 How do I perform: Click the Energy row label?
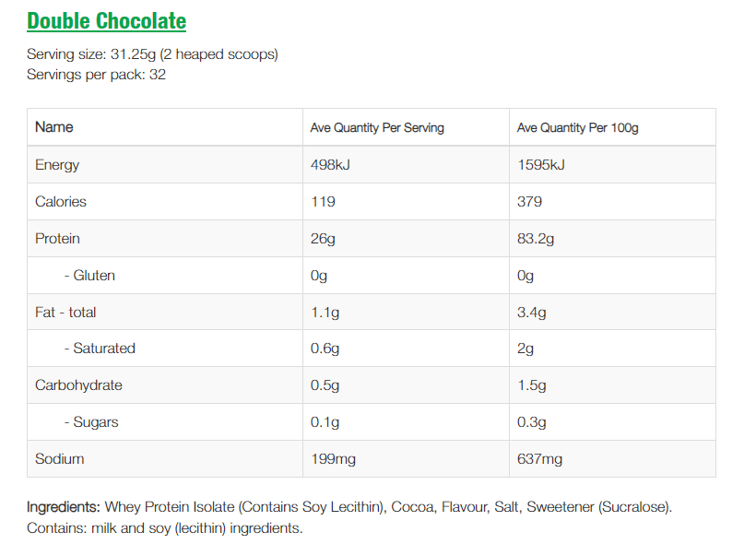pos(57,165)
